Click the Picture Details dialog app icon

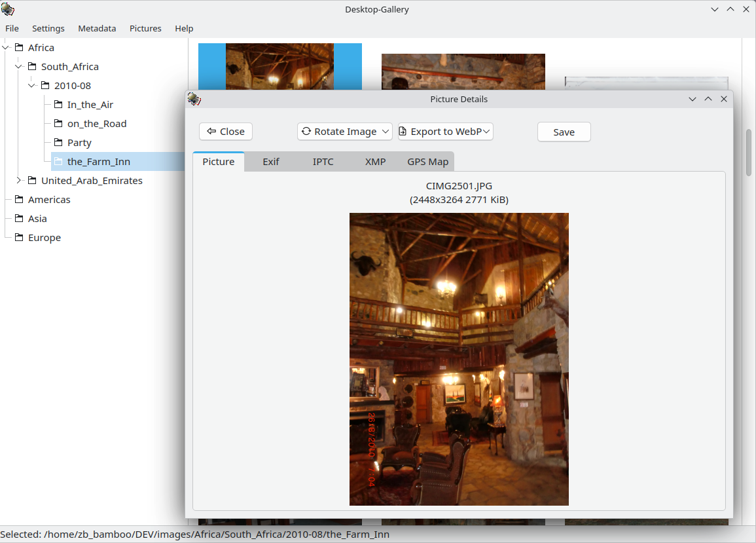194,99
